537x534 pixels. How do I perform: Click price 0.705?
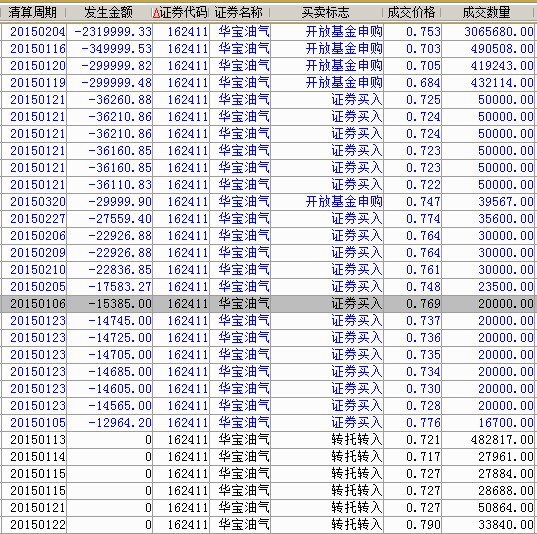pos(423,66)
